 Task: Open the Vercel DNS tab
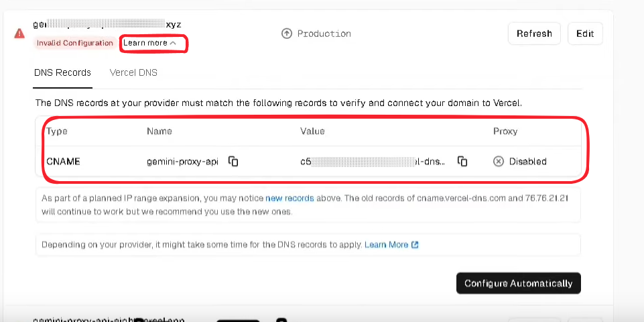coord(133,73)
